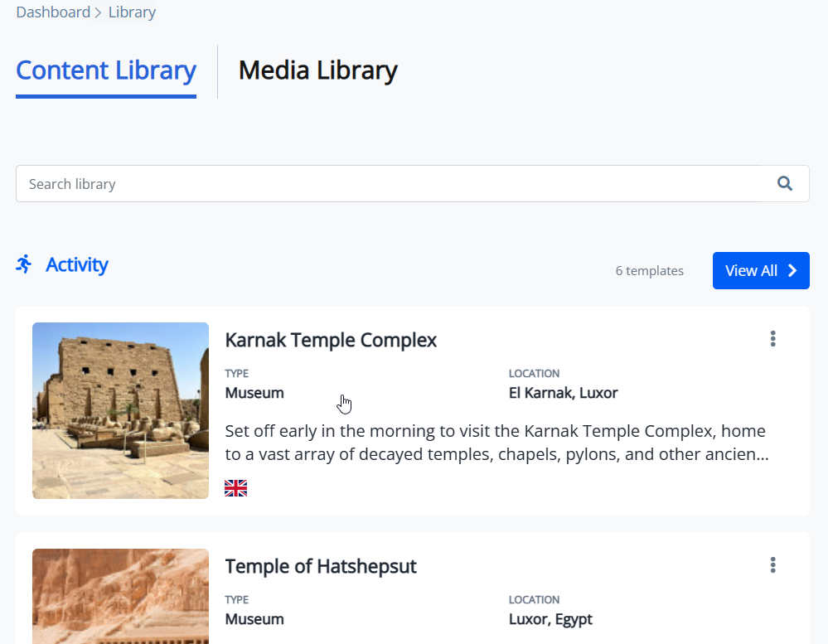Select the Content Library tab

[106, 70]
